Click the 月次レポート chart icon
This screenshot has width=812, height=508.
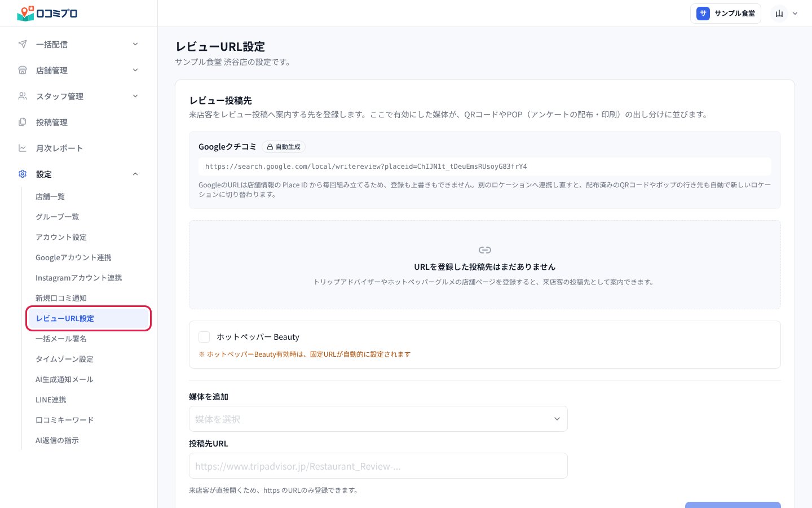pos(23,148)
